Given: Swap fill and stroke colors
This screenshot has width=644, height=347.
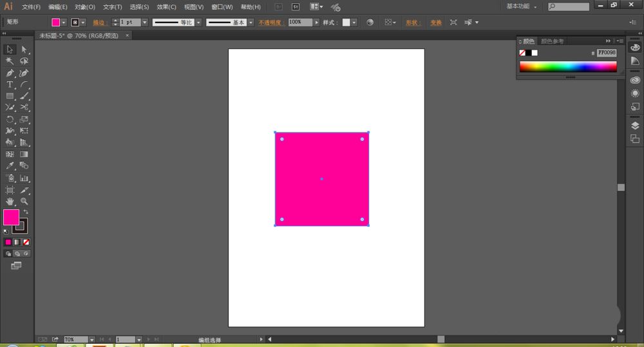Looking at the screenshot, I should [x=26, y=212].
